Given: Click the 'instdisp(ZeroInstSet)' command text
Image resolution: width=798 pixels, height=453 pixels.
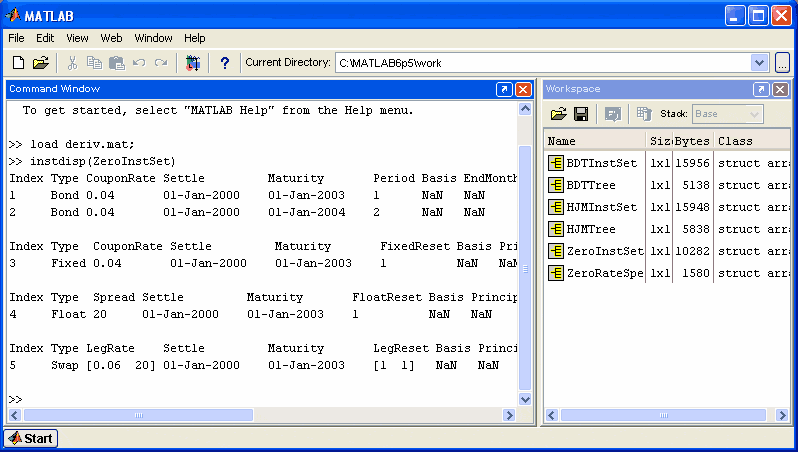Looking at the screenshot, I should [103, 161].
